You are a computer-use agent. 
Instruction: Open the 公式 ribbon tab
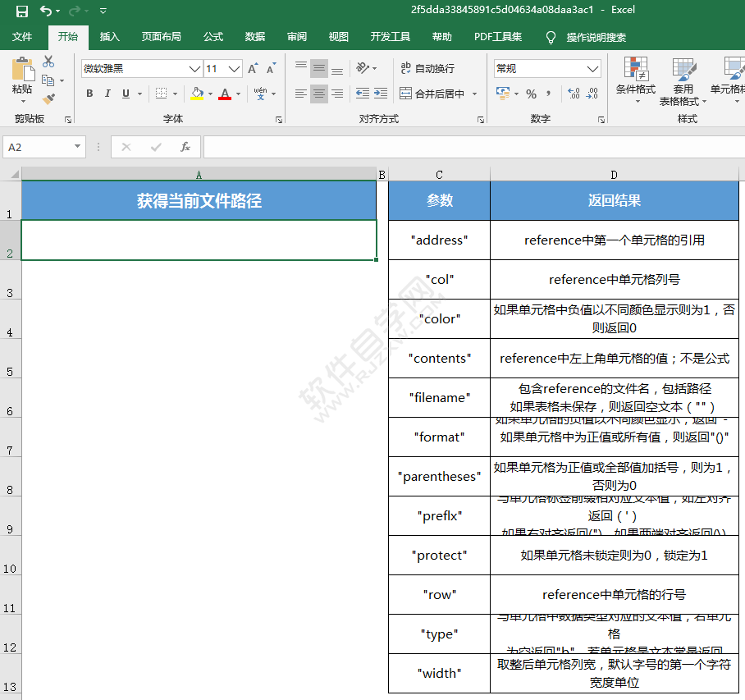[213, 36]
